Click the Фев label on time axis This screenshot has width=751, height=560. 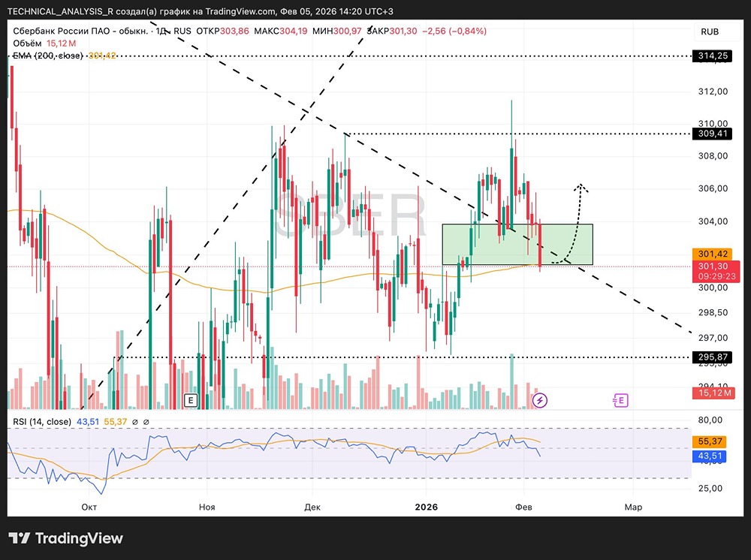(523, 507)
